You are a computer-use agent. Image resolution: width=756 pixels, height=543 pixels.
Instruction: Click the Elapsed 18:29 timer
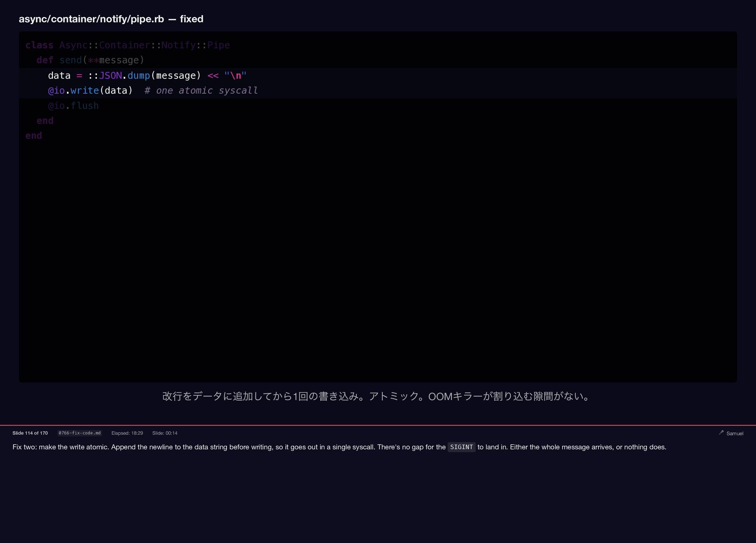point(127,433)
